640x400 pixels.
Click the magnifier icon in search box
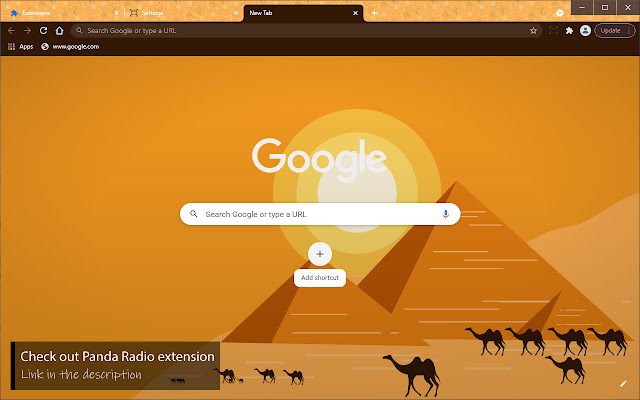pyautogui.click(x=194, y=214)
